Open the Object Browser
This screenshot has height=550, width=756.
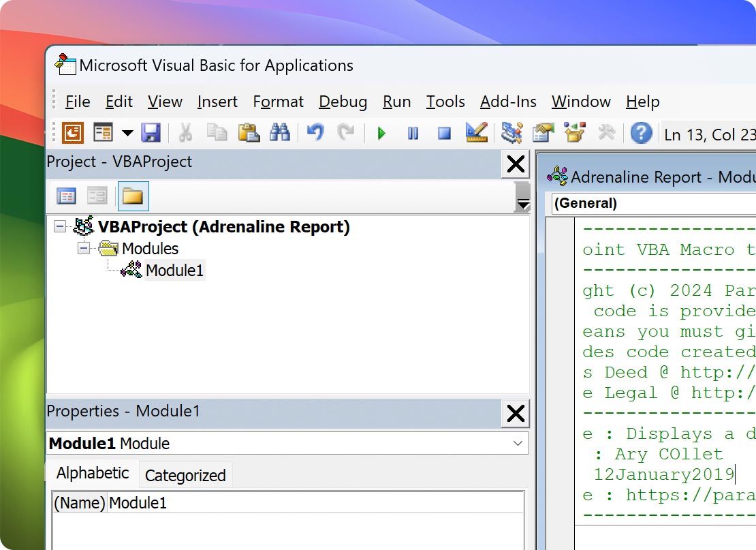coord(573,134)
